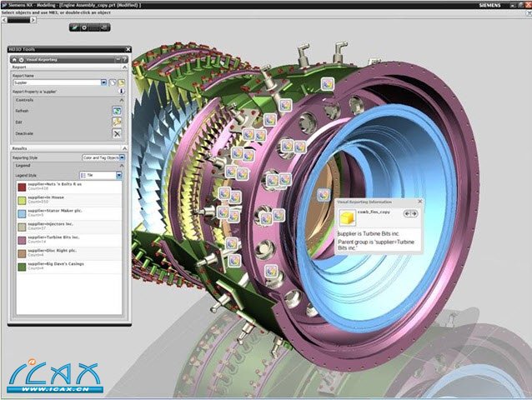Click the blue swatch for Stator Maker plc.
The height and width of the screenshot is (400, 532).
tap(22, 213)
